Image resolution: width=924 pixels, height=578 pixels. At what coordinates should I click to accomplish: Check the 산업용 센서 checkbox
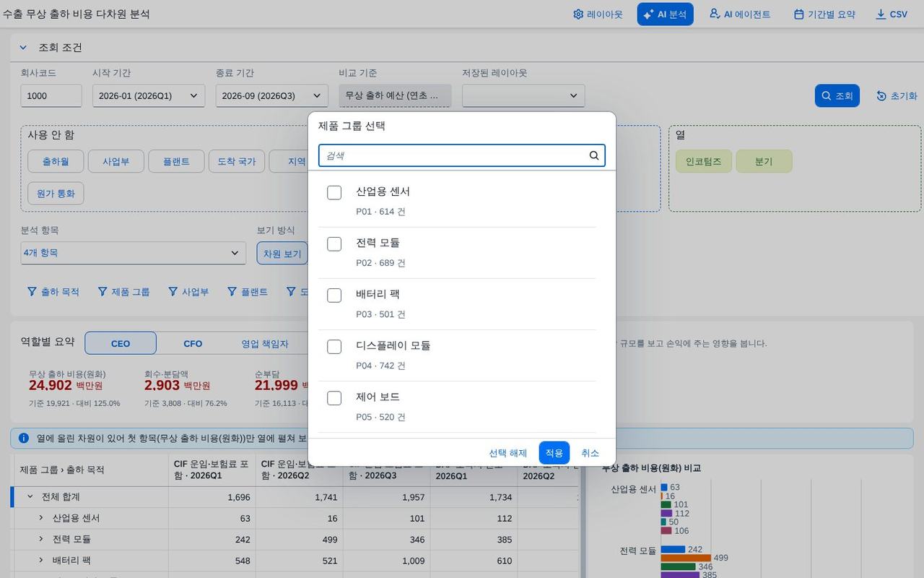click(334, 192)
